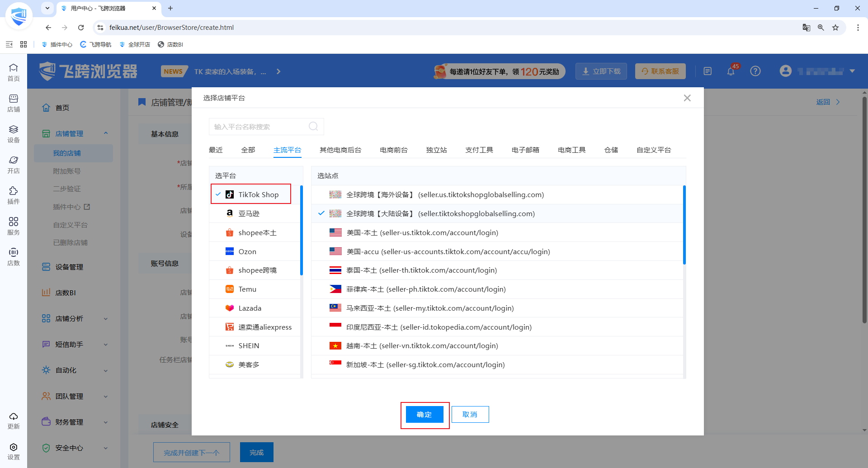Open the browser three-dot menu

858,28
